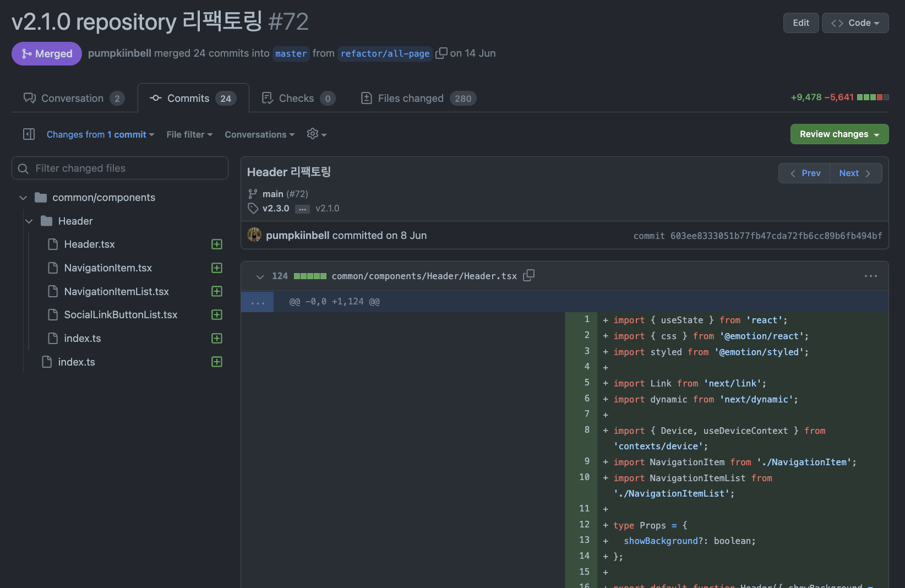The height and width of the screenshot is (588, 905).
Task: Click the Review changes button
Action: 839,134
